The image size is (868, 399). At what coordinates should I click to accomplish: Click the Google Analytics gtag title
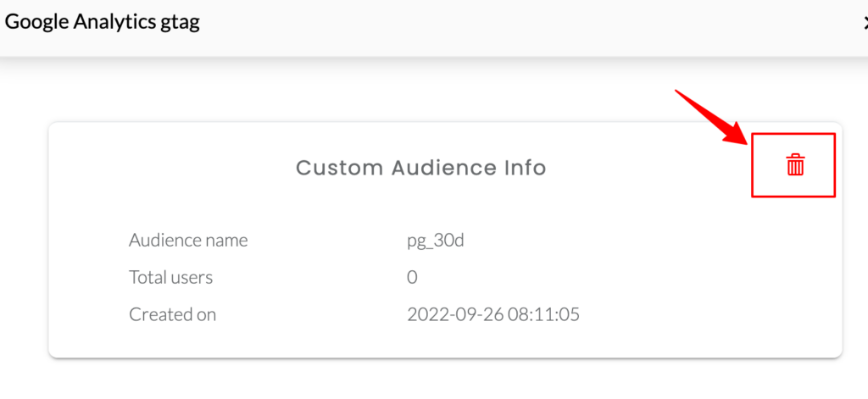pos(103,22)
